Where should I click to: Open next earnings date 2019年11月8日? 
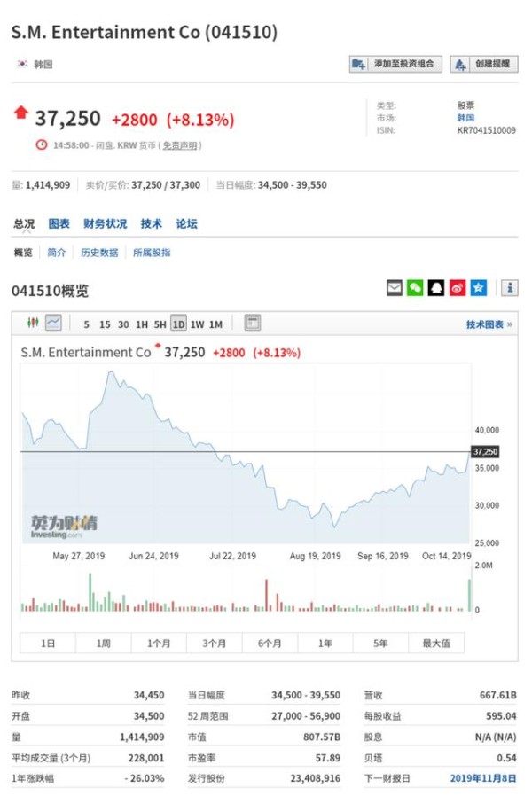click(x=482, y=777)
